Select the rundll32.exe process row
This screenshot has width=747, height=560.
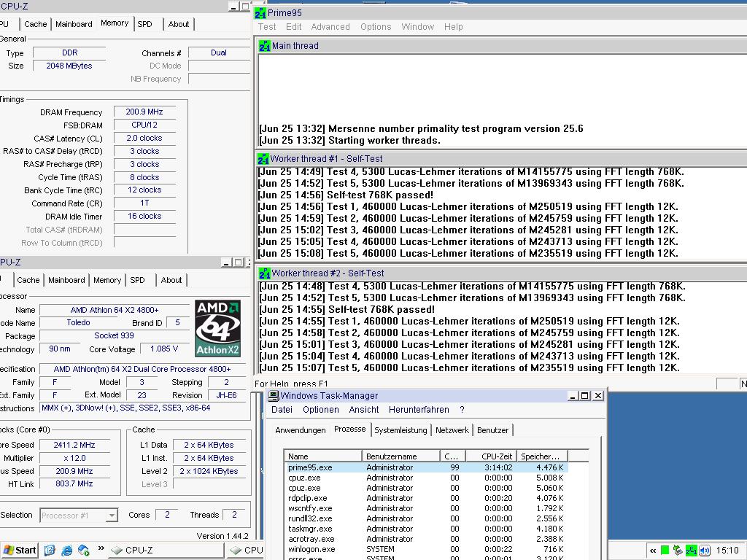(x=426, y=518)
